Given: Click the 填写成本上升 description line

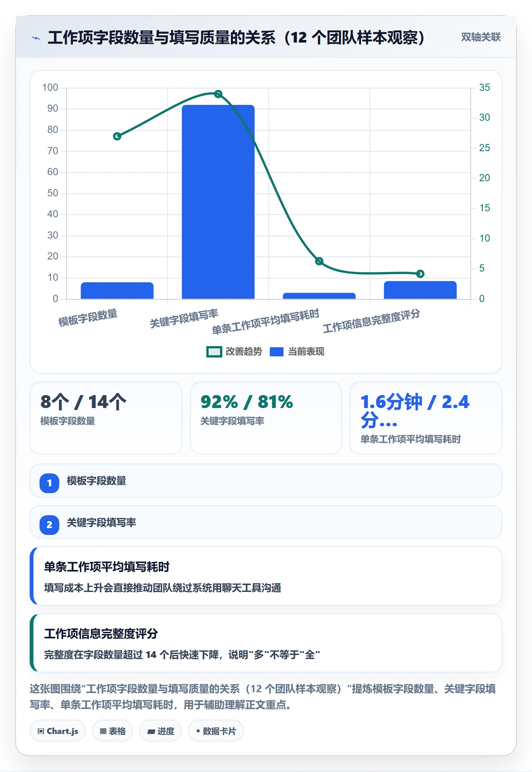Looking at the screenshot, I should point(163,588).
